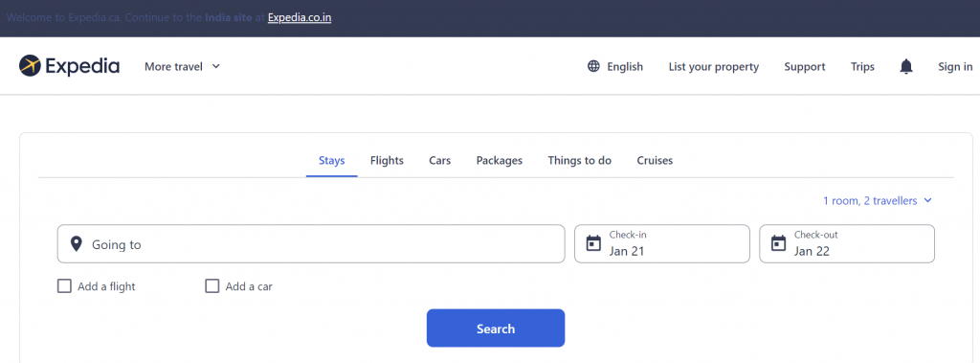Click the Going to destination field
The height and width of the screenshot is (363, 980).
[311, 244]
